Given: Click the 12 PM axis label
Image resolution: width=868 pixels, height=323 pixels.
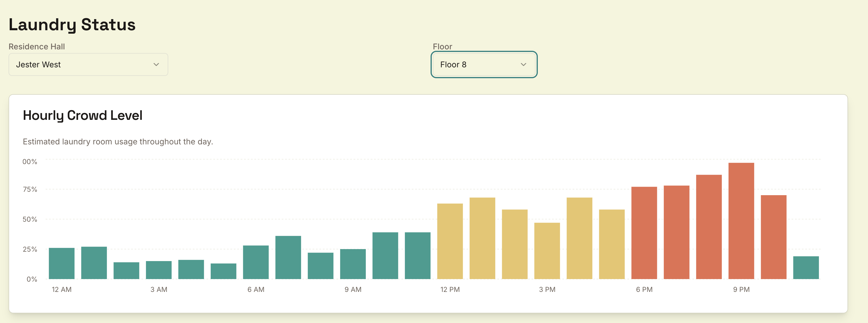Looking at the screenshot, I should coord(450,289).
